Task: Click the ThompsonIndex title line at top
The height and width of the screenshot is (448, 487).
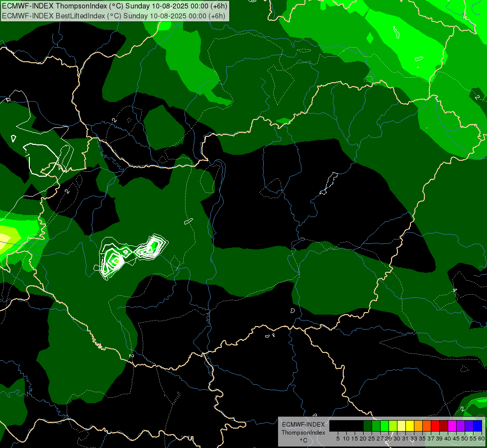Action: click(x=114, y=5)
